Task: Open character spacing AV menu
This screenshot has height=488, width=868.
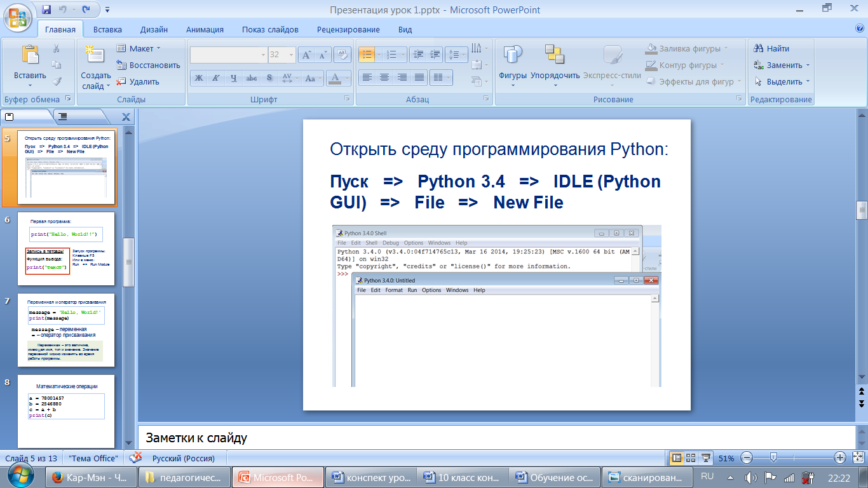Action: [289, 78]
